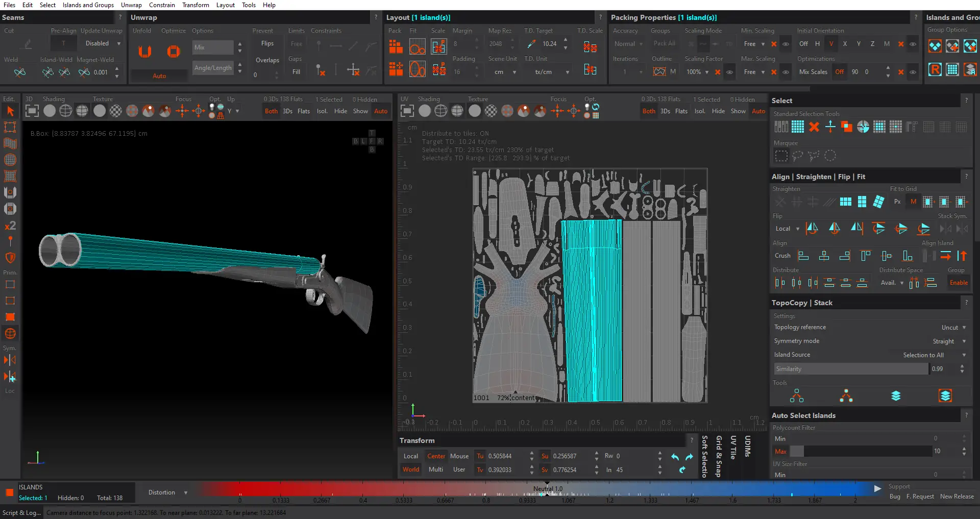Select the arrow Edit tool in left toolbar
Viewport: 980px width, 519px height.
(x=10, y=111)
